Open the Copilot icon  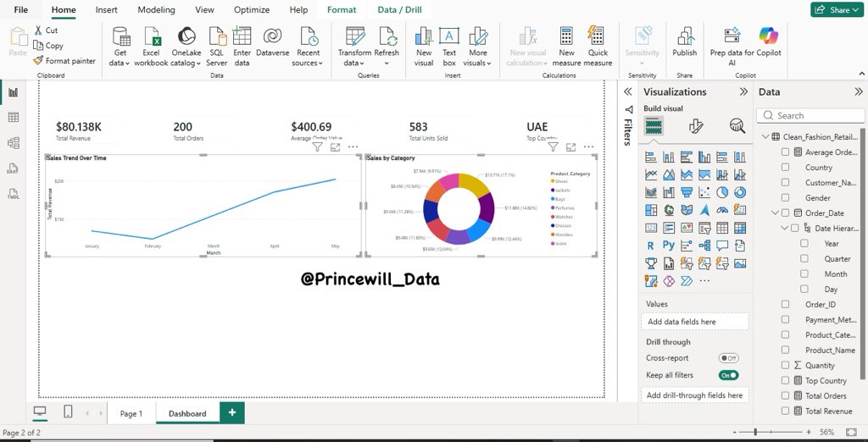768,36
